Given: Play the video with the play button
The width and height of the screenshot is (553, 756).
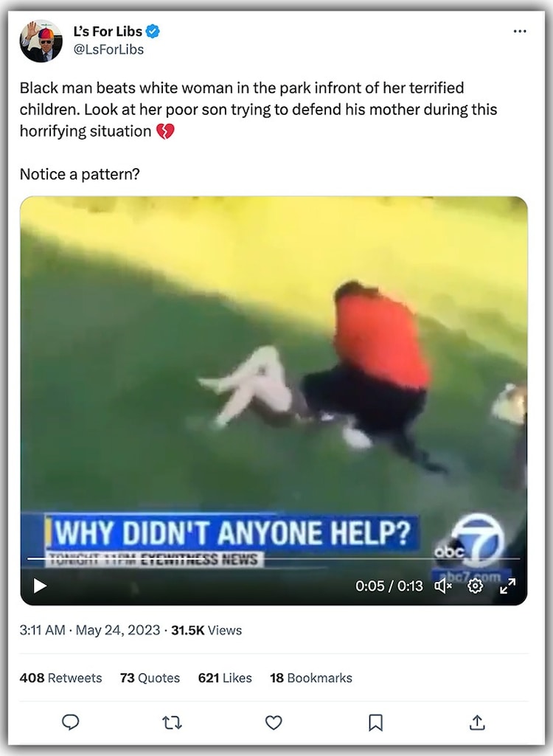Looking at the screenshot, I should coord(40,586).
